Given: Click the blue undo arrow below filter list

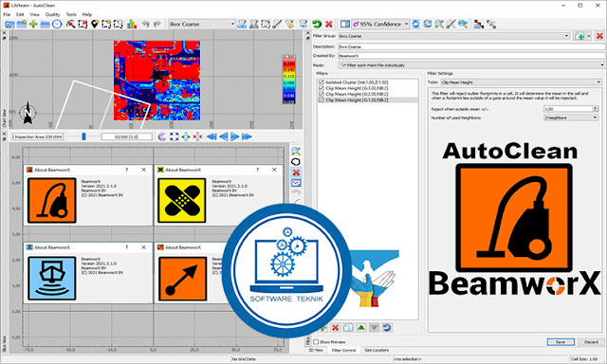Looking at the screenshot, I should coord(386,328).
